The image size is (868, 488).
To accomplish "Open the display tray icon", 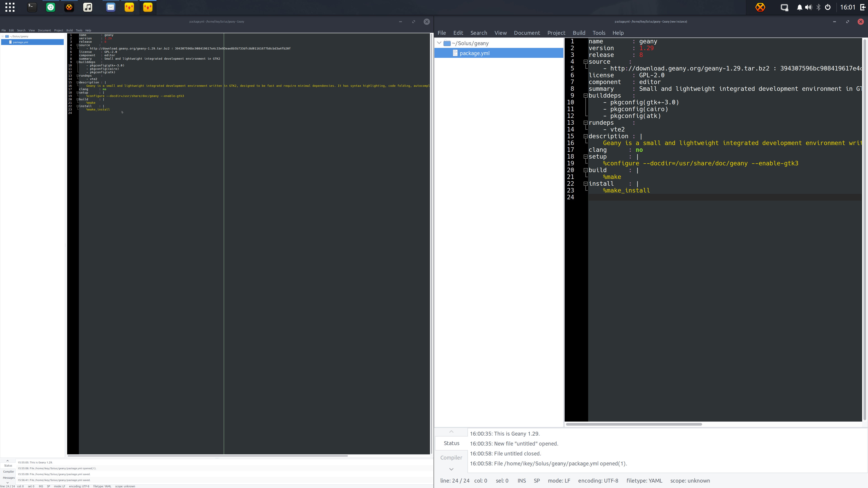I will click(x=784, y=7).
